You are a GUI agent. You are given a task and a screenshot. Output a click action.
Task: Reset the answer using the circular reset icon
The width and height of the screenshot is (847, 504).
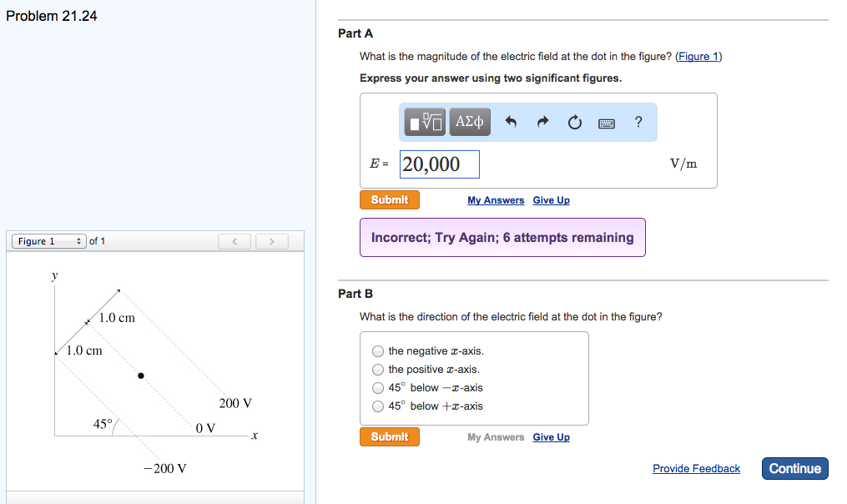(x=574, y=121)
